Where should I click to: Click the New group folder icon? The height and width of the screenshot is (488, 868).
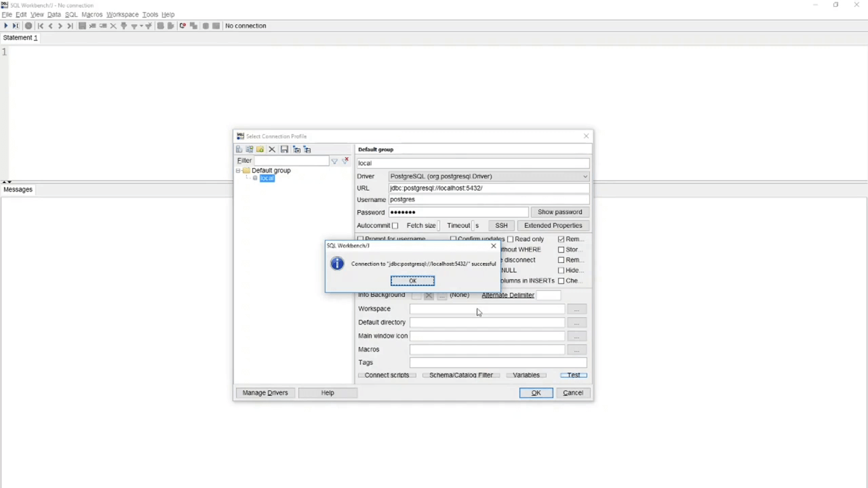click(260, 149)
